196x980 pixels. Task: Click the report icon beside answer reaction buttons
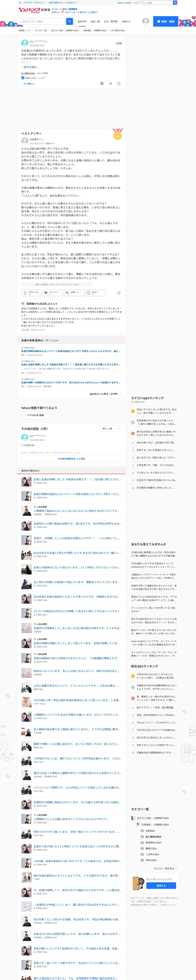[x=119, y=293]
